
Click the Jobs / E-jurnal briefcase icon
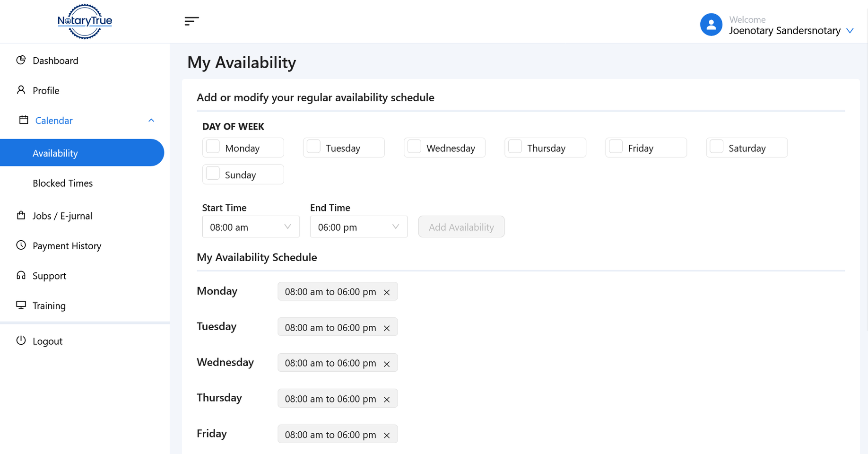click(21, 215)
